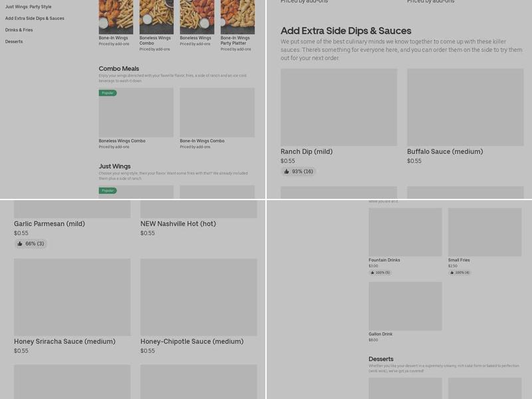Select Bone-In Wings Combo under Combo Meals
This screenshot has height=399, width=532.
pyautogui.click(x=217, y=118)
